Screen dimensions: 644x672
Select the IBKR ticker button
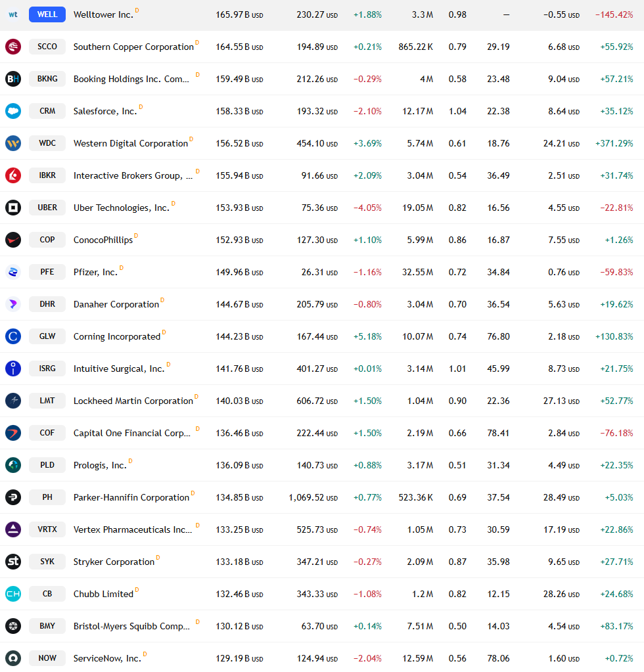click(x=47, y=175)
